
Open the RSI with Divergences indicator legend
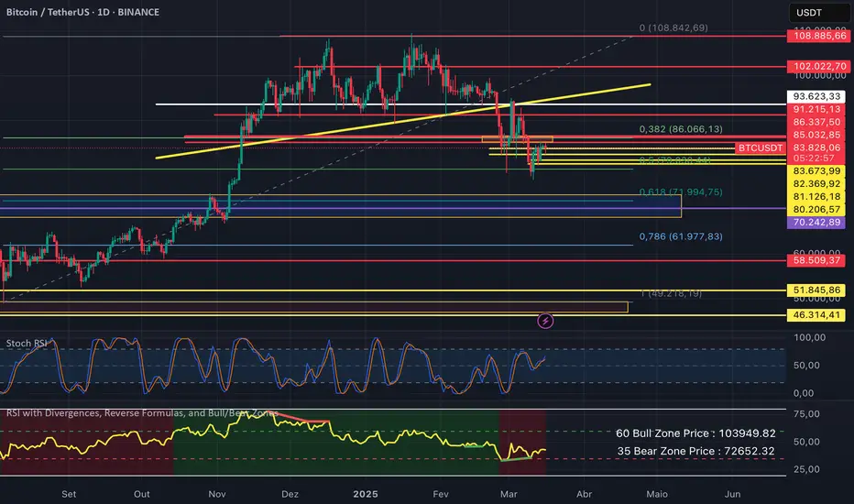(142, 413)
